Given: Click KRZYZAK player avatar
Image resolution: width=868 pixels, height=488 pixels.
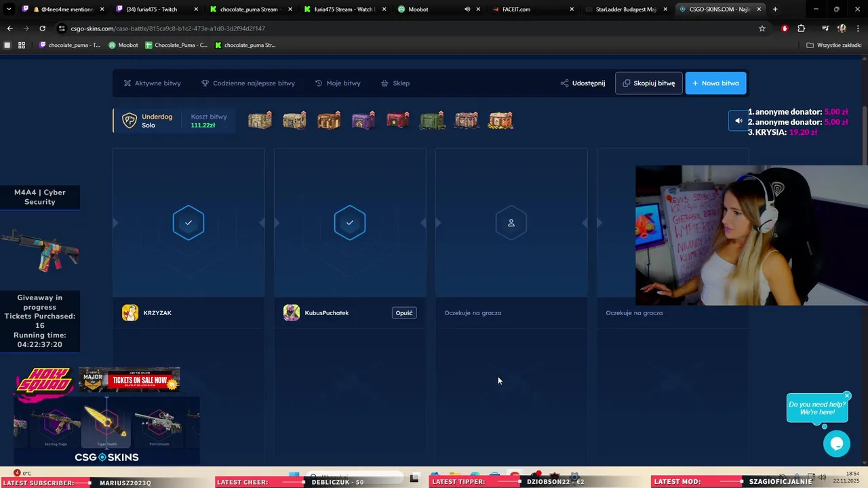Looking at the screenshot, I should pos(130,312).
